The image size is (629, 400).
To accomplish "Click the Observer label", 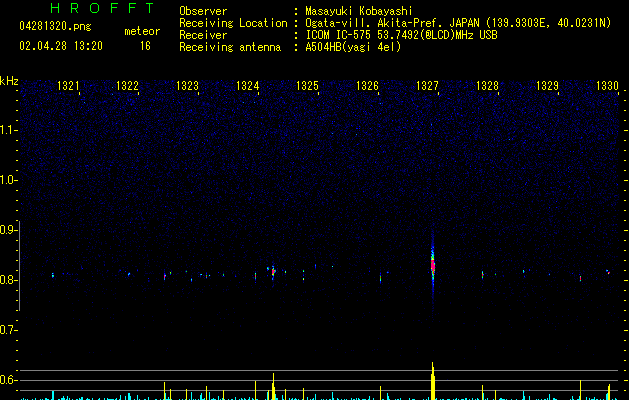I will [203, 11].
